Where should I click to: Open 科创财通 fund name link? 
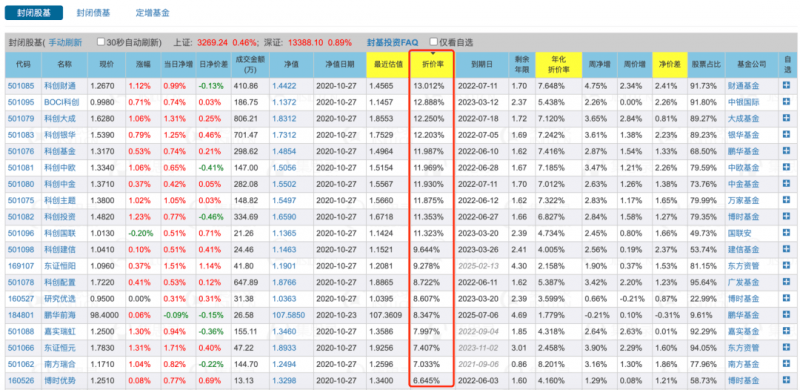pyautogui.click(x=60, y=86)
